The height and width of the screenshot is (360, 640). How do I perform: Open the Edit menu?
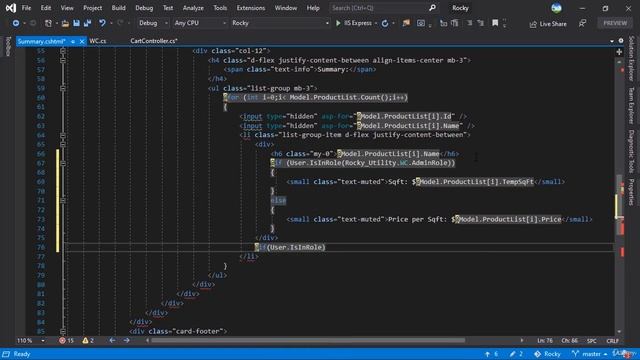46,8
